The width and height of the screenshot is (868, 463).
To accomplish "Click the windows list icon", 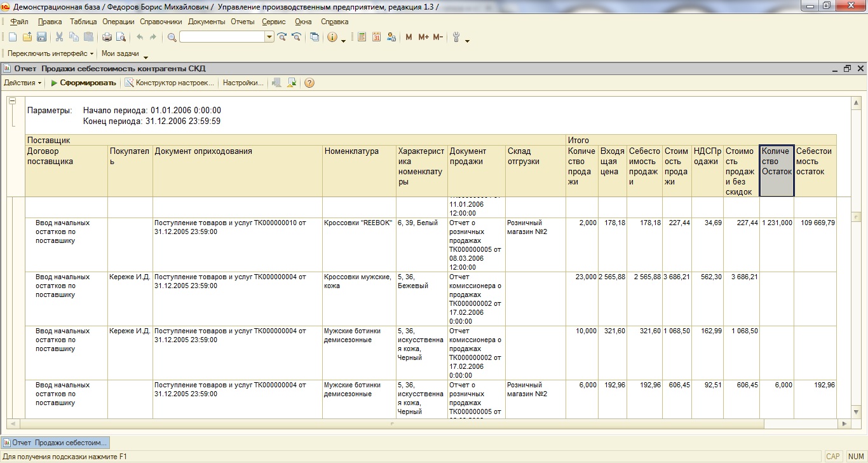I will (x=315, y=38).
